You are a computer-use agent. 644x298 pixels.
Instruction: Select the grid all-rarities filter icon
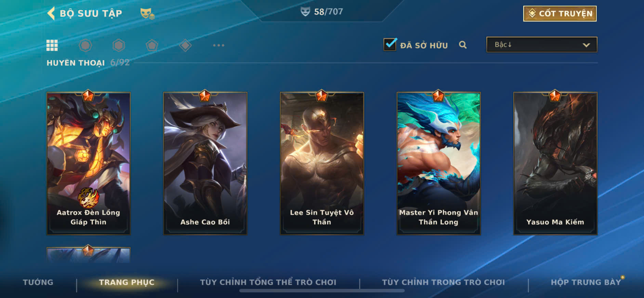pyautogui.click(x=52, y=45)
